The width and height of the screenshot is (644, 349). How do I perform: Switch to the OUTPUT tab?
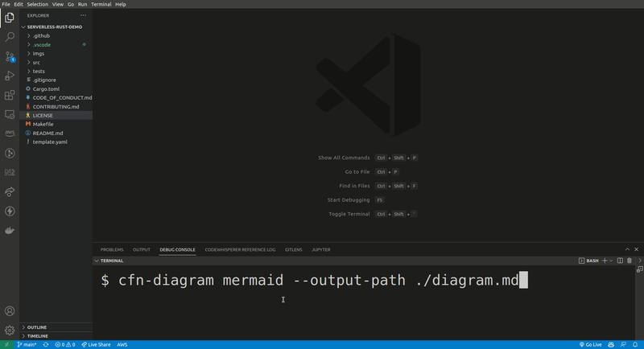click(142, 249)
